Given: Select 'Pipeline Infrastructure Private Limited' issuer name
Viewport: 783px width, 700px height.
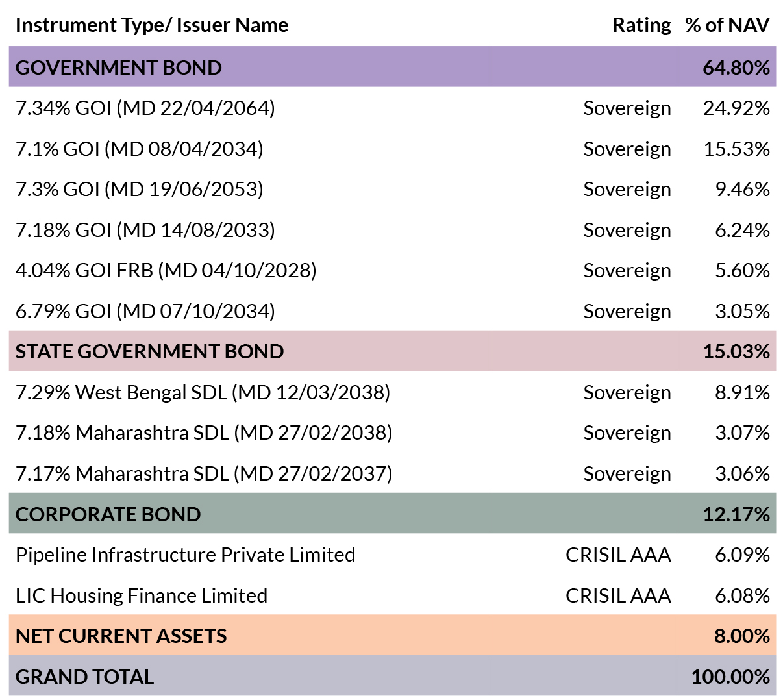Looking at the screenshot, I should 186,555.
